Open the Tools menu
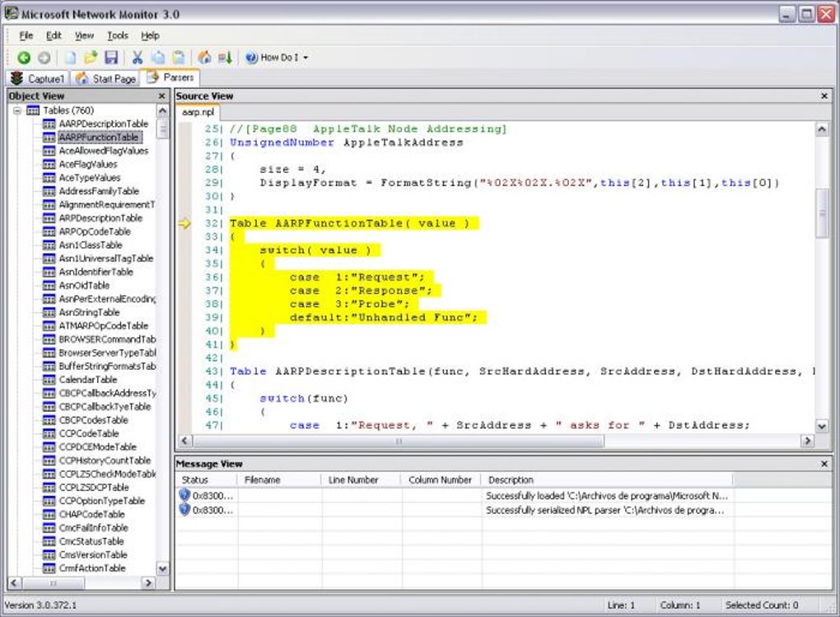This screenshot has height=617, width=840. click(x=118, y=35)
